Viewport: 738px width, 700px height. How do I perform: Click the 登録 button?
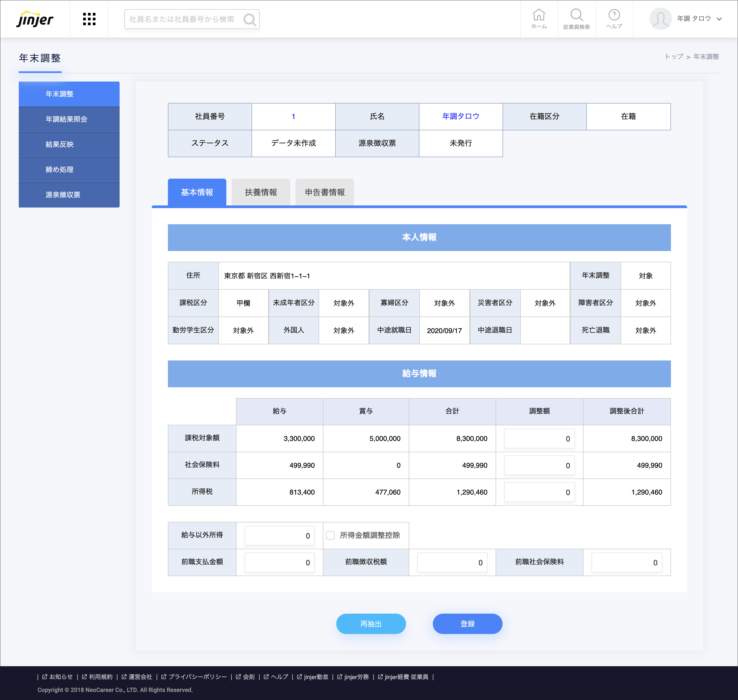point(467,624)
